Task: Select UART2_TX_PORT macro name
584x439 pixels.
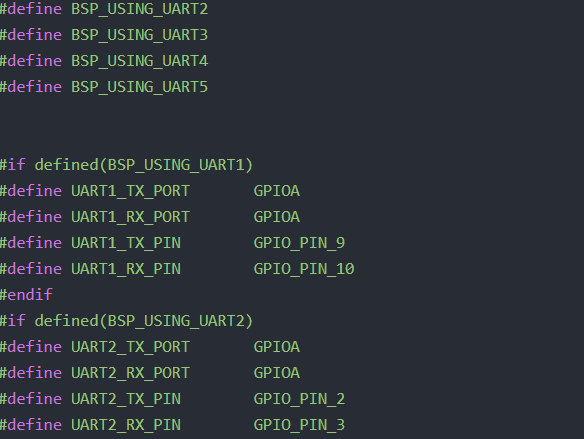Action: click(130, 347)
